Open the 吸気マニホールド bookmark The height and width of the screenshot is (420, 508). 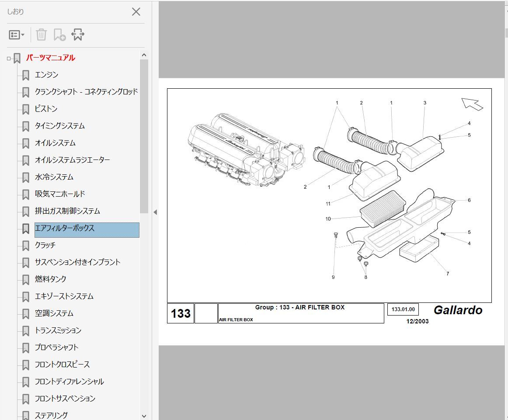60,194
